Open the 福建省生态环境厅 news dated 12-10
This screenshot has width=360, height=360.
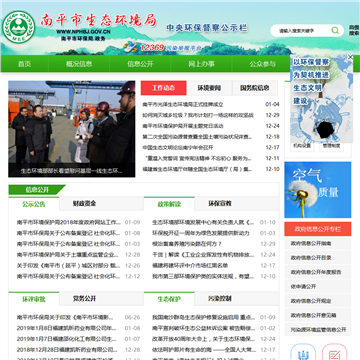[197, 169]
